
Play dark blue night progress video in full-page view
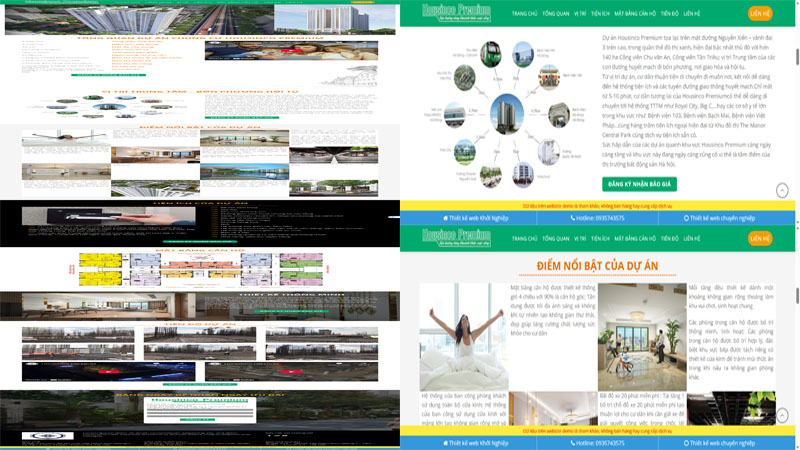click(108, 371)
